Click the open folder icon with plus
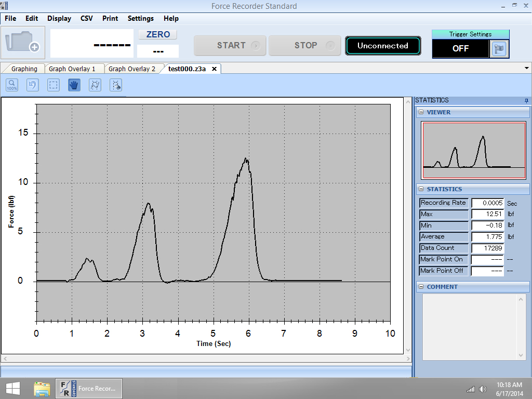The width and height of the screenshot is (532, 399). [x=23, y=43]
